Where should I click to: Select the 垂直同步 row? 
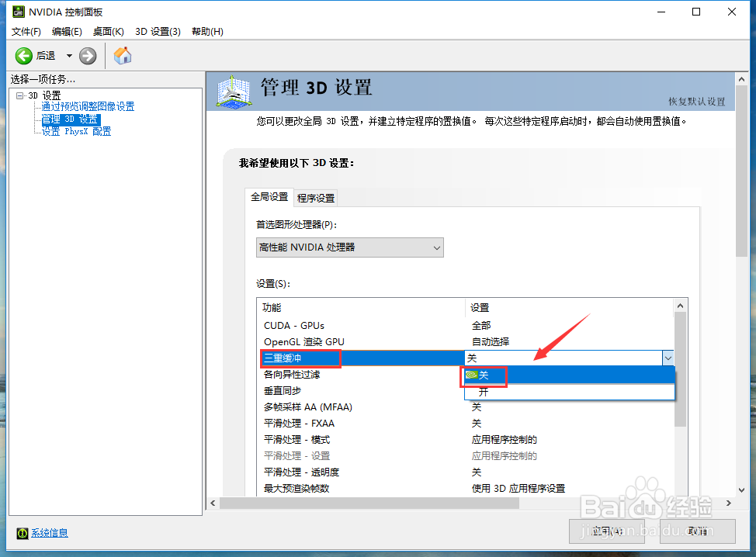[x=362, y=391]
